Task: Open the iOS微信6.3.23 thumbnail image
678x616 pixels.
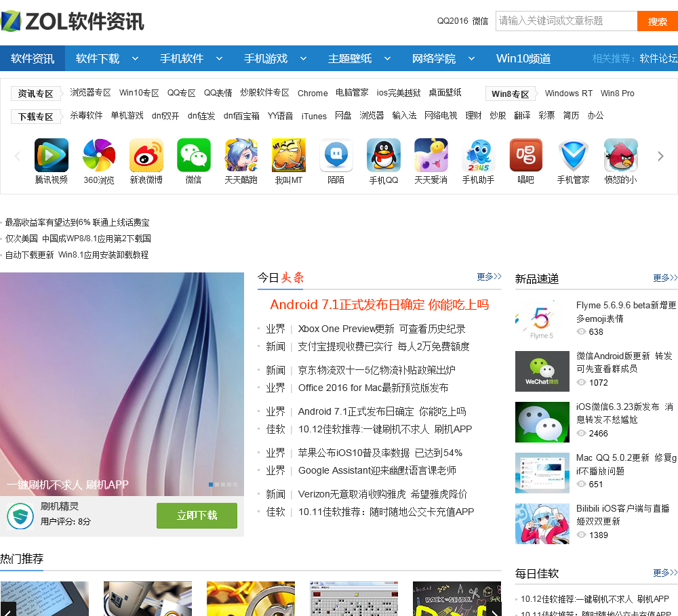Action: (x=542, y=422)
